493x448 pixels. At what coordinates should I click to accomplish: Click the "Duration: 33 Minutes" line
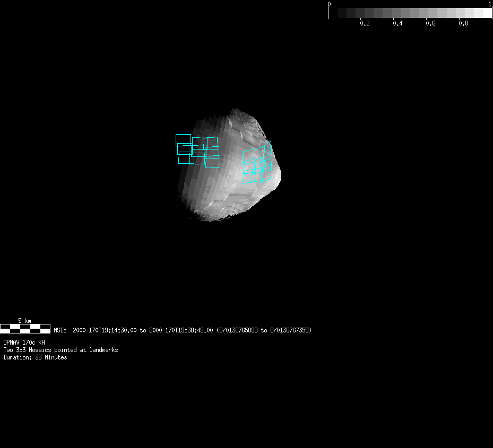pos(35,358)
